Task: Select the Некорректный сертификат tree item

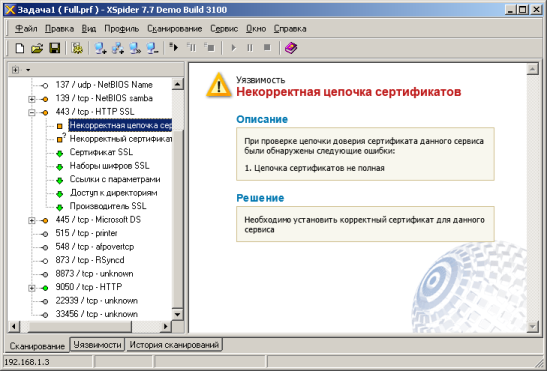Action: [x=121, y=139]
